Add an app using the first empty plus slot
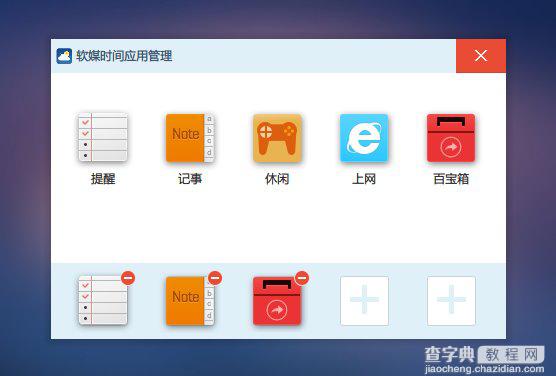Viewport: 556px width, 376px height. (x=365, y=300)
